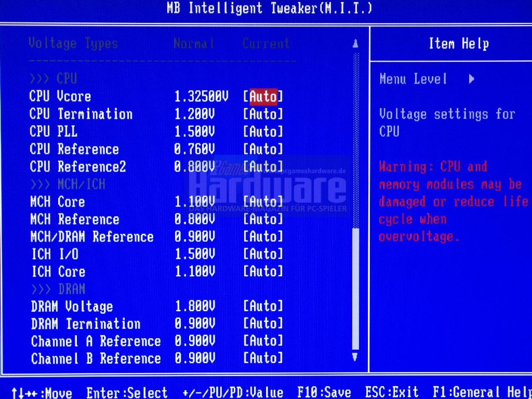Click the red overvoltage warning text
This screenshot has height=399, width=532.
tap(453, 202)
